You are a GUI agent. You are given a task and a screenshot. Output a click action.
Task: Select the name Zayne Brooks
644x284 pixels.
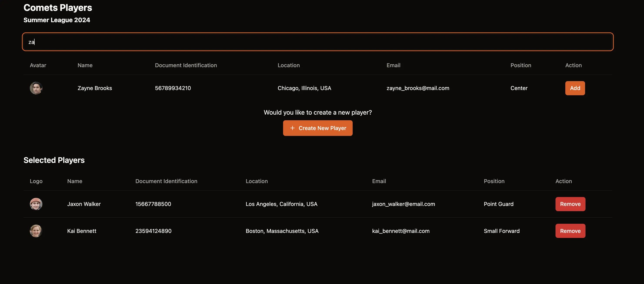(x=95, y=88)
